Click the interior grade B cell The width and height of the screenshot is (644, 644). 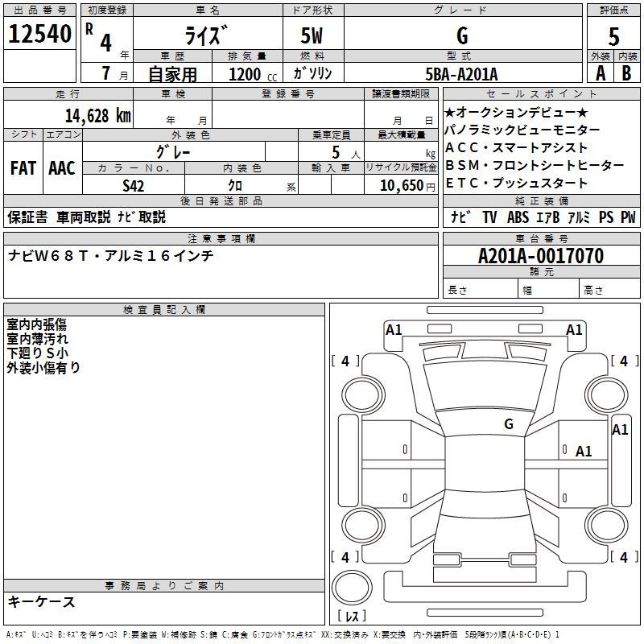tap(627, 73)
